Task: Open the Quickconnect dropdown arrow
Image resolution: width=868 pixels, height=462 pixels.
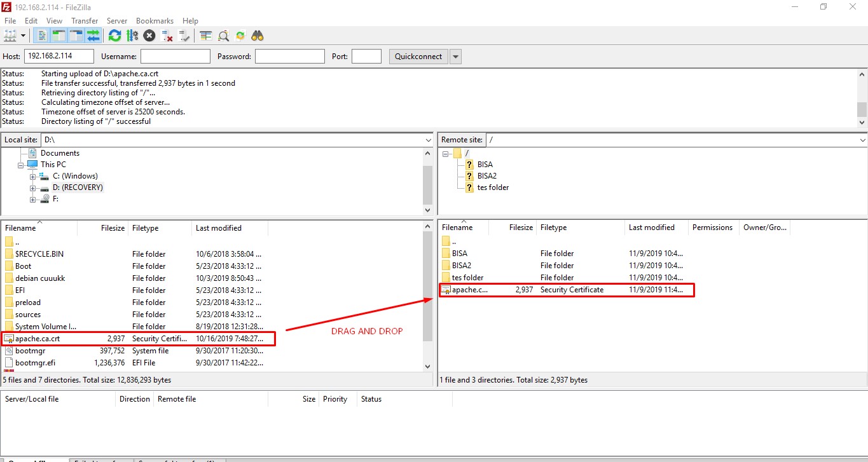Action: point(455,56)
